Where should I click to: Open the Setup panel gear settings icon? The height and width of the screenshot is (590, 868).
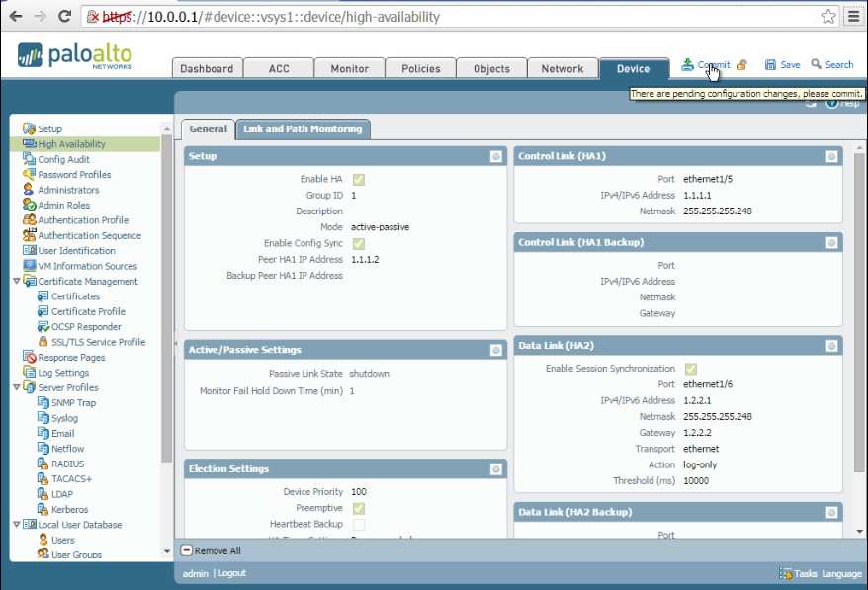tap(496, 156)
